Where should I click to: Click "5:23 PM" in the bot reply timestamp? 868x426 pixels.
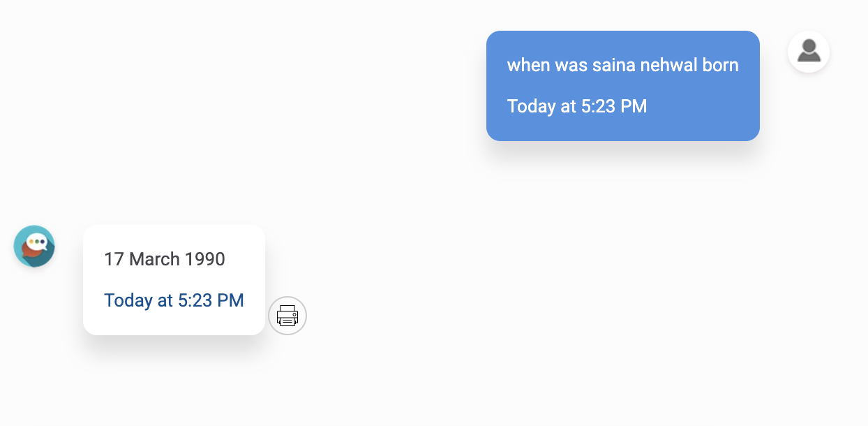click(211, 300)
